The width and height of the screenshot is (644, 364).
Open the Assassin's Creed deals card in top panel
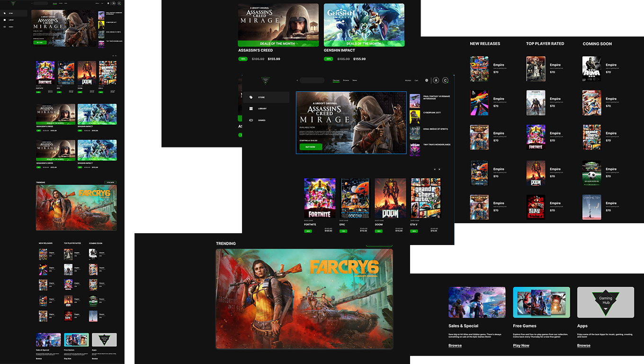point(278,25)
